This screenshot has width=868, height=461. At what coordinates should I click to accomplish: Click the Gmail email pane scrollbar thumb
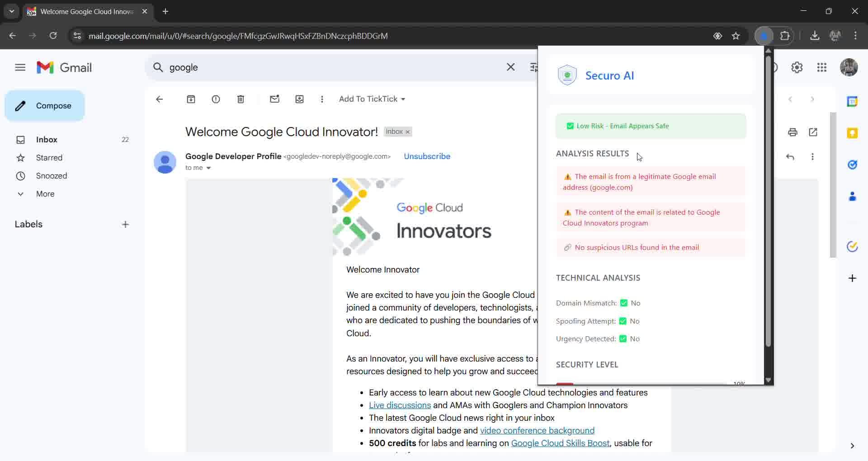tap(833, 185)
